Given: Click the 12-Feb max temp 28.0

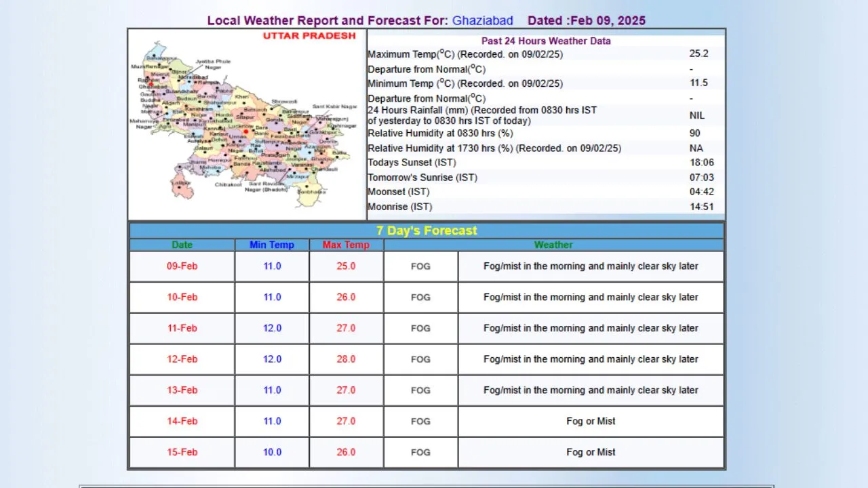Looking at the screenshot, I should (x=346, y=359).
